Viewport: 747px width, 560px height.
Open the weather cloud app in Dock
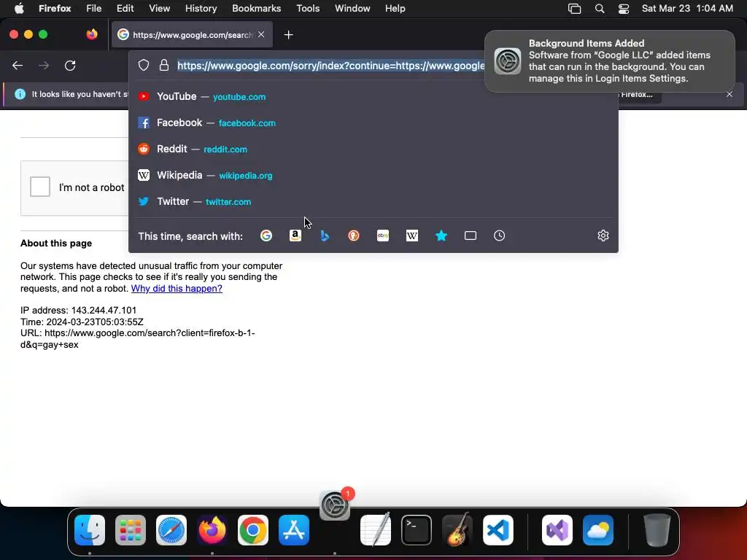pyautogui.click(x=598, y=530)
